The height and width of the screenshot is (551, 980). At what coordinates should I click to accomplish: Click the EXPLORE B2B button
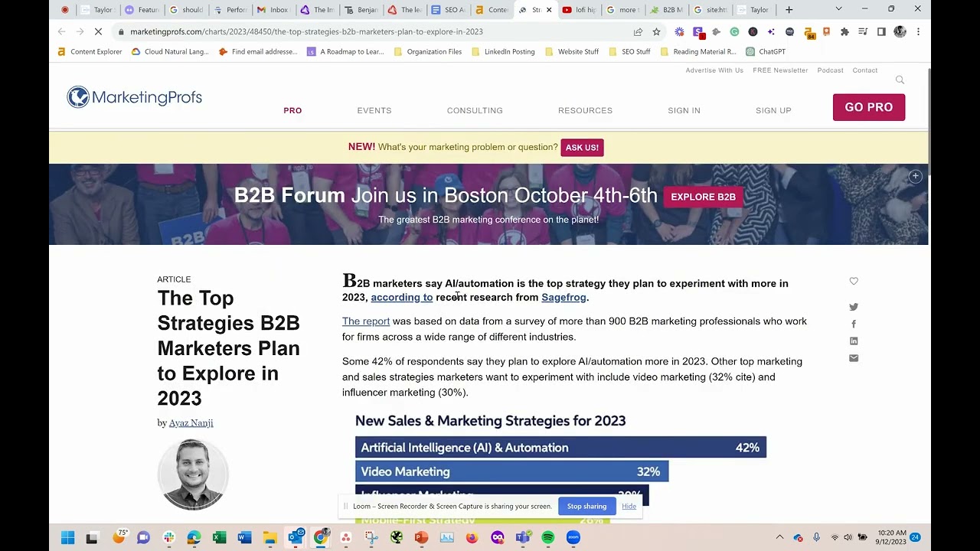click(703, 197)
